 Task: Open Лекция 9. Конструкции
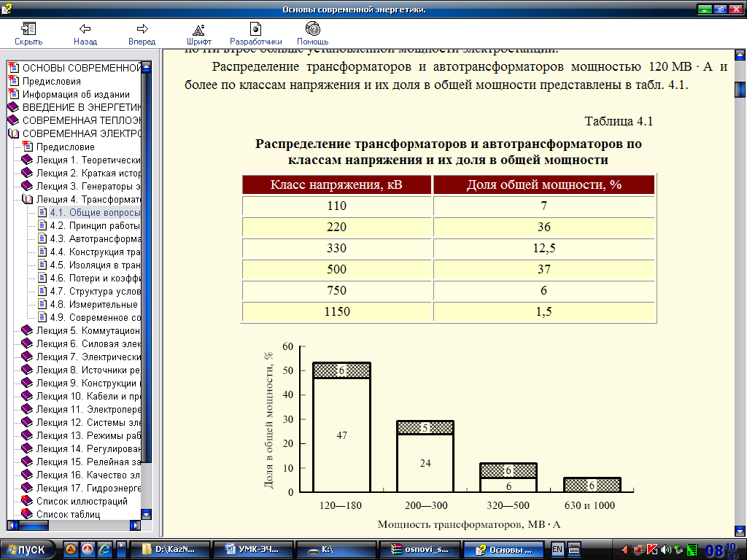pos(88,383)
